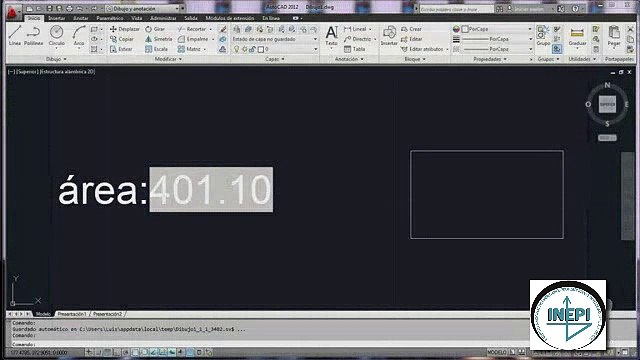640x360 pixels.
Task: Expand the Modificar panel
Action: pos(168,59)
